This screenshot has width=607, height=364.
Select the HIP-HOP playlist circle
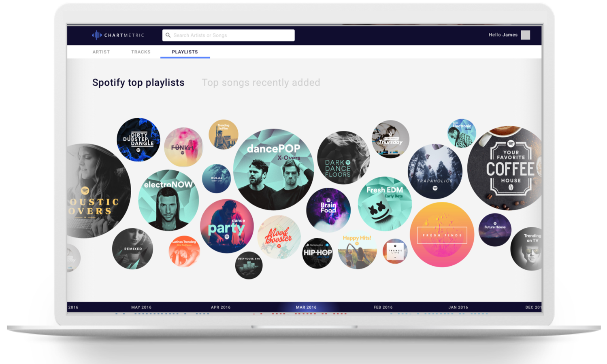(317, 253)
